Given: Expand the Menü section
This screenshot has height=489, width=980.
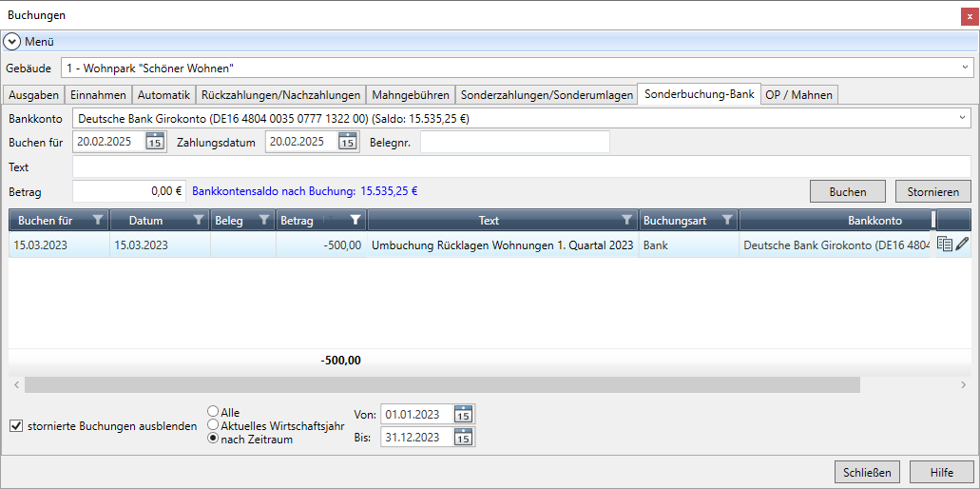Looking at the screenshot, I should 12,42.
